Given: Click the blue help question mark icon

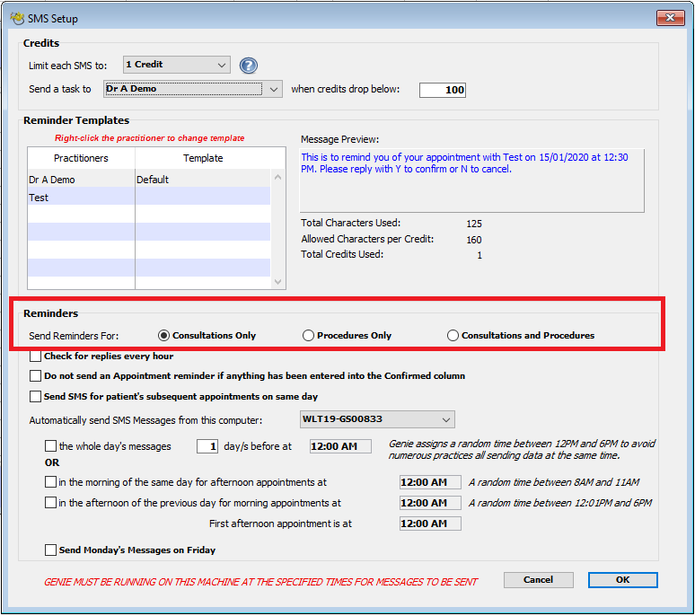Looking at the screenshot, I should tap(249, 66).
